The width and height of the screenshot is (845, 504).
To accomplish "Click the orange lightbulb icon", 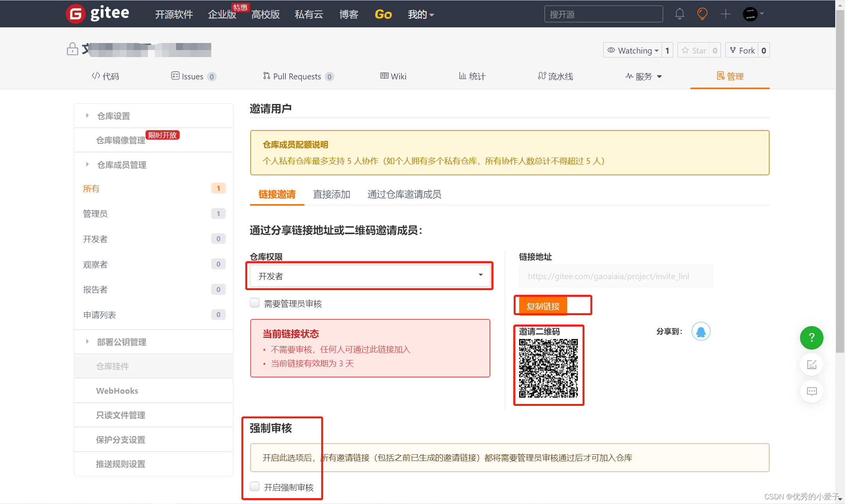I will 702,14.
